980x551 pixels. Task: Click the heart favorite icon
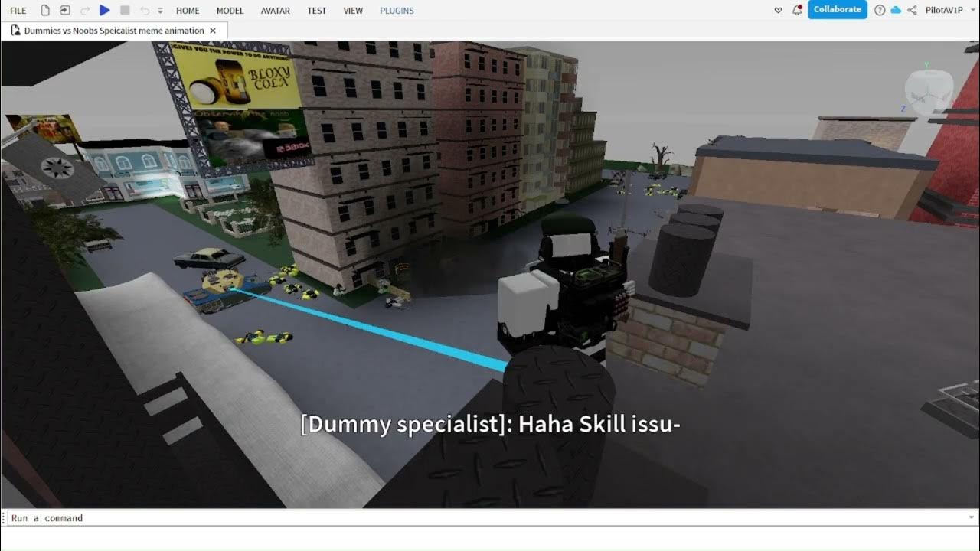point(779,10)
